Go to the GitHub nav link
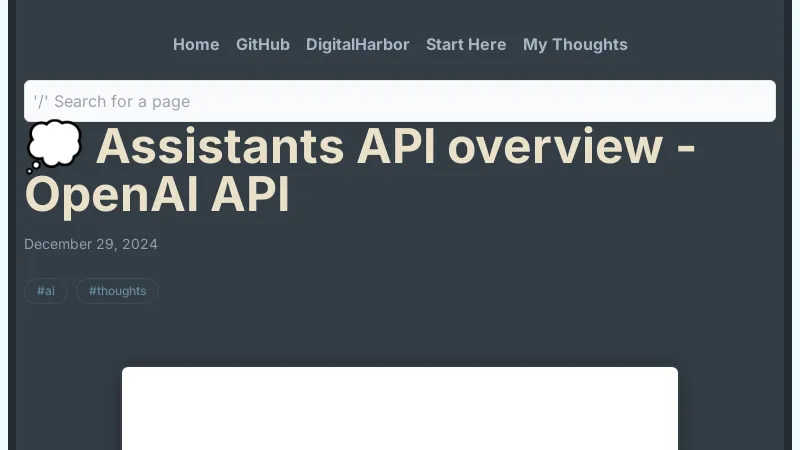The image size is (800, 450). click(263, 44)
